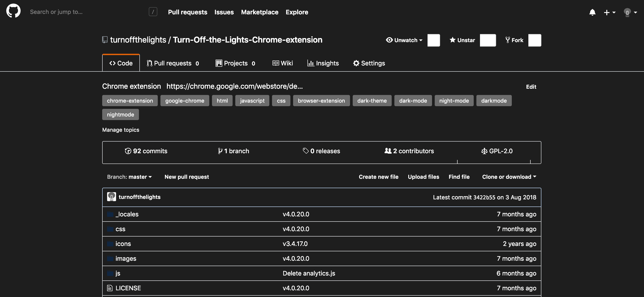Viewport: 644px width, 297px height.
Task: Open the css folder
Action: point(120,229)
